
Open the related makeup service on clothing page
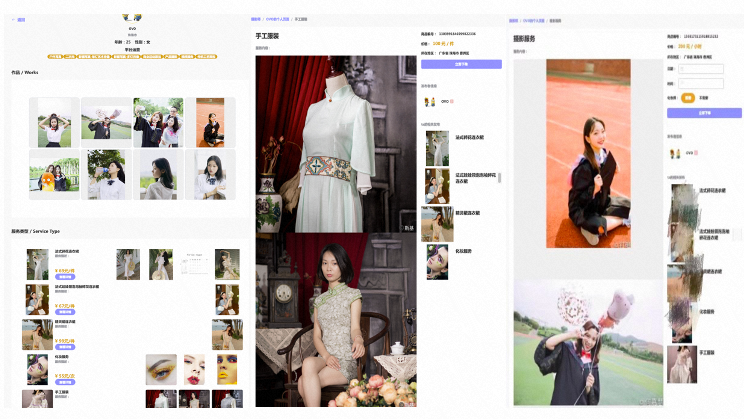click(437, 262)
